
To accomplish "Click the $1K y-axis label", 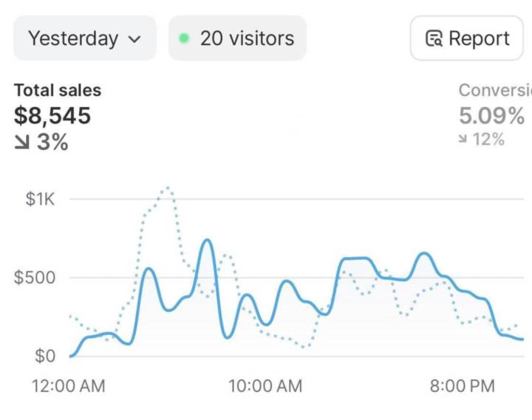I will pyautogui.click(x=40, y=199).
